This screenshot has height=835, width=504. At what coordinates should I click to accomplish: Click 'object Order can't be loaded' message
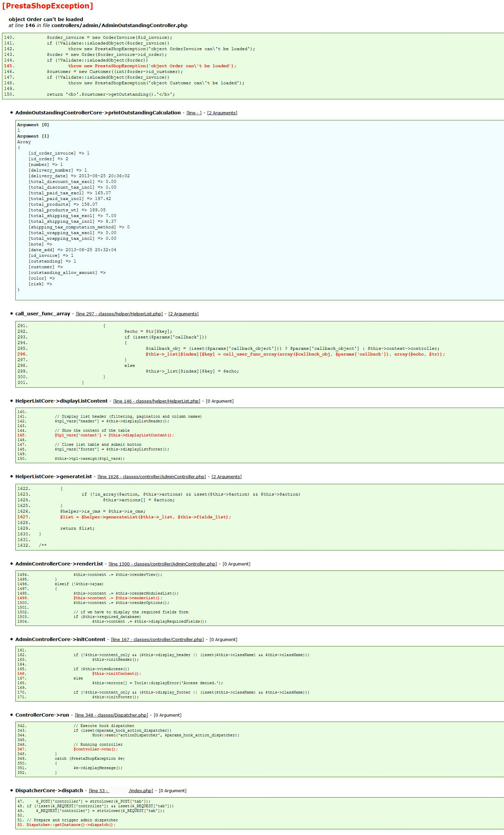point(46,19)
